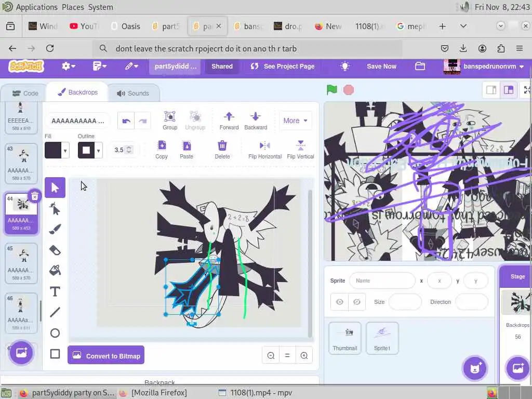The width and height of the screenshot is (532, 399).
Task: Select the Brush tool
Action: click(x=55, y=229)
